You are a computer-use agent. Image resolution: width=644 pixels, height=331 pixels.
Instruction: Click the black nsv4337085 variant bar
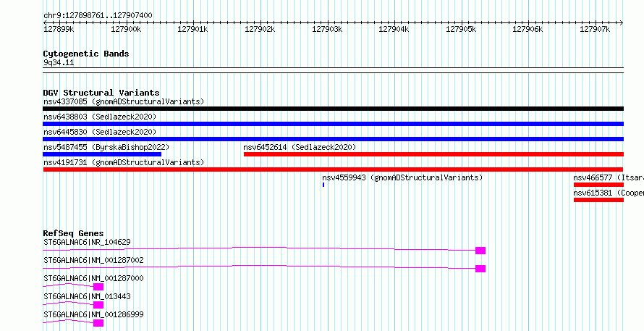pyautogui.click(x=333, y=109)
